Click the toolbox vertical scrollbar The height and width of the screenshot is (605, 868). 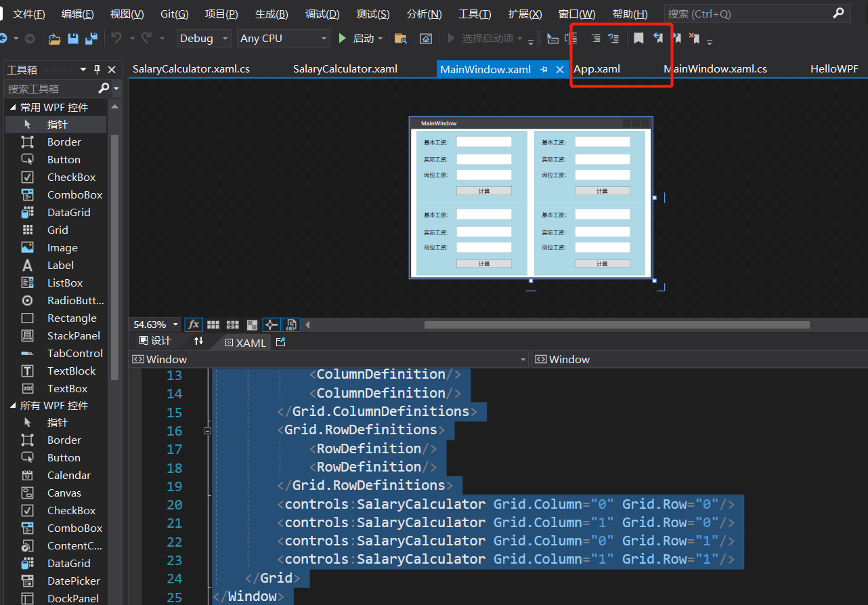114,257
